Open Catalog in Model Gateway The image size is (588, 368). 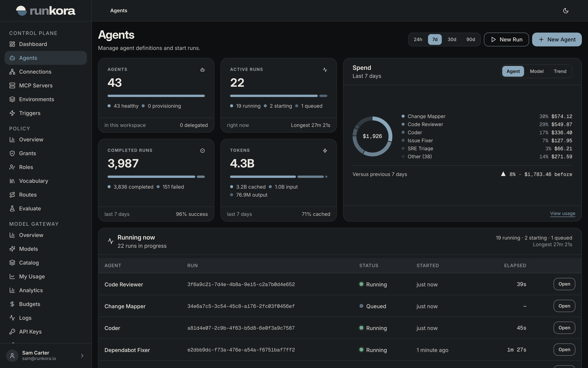click(46, 263)
